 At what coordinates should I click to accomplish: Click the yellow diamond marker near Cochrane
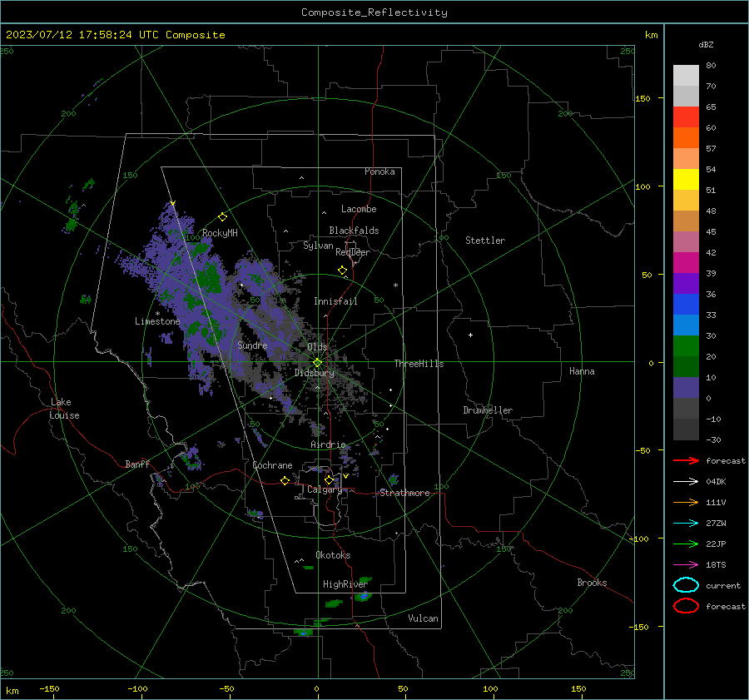pos(285,480)
